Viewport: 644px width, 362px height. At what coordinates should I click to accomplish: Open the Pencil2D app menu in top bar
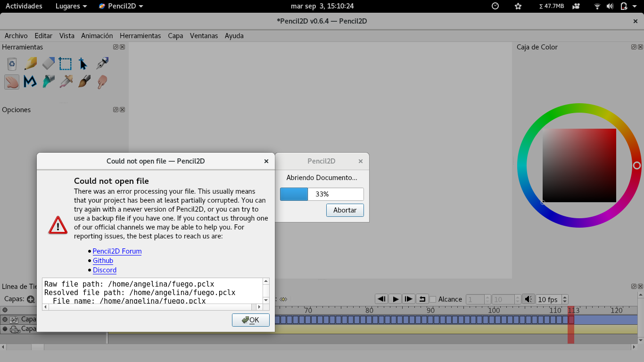121,6
